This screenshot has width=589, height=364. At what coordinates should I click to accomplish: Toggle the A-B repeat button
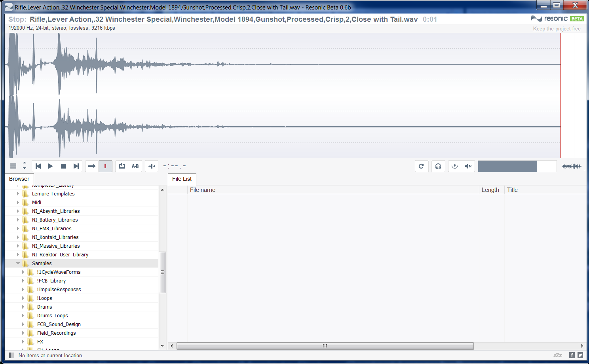coord(135,166)
